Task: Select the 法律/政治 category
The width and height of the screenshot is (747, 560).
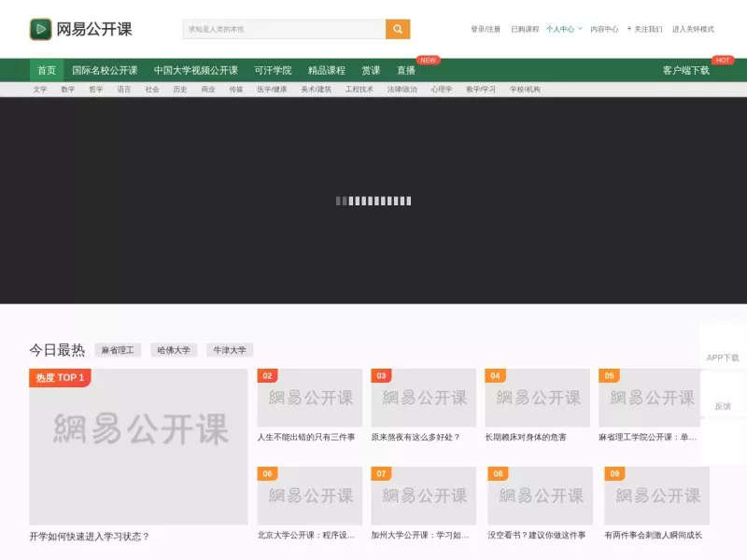Action: click(x=402, y=90)
